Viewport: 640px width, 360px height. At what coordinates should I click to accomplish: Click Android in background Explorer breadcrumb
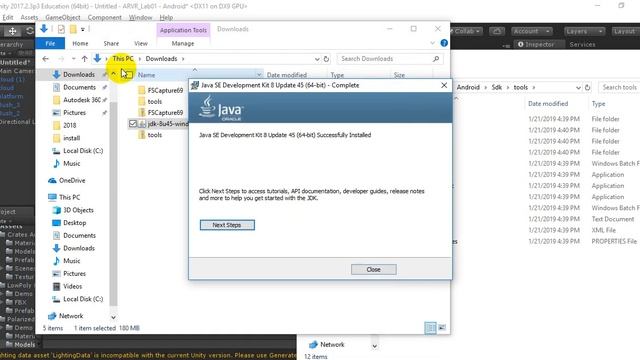[468, 87]
